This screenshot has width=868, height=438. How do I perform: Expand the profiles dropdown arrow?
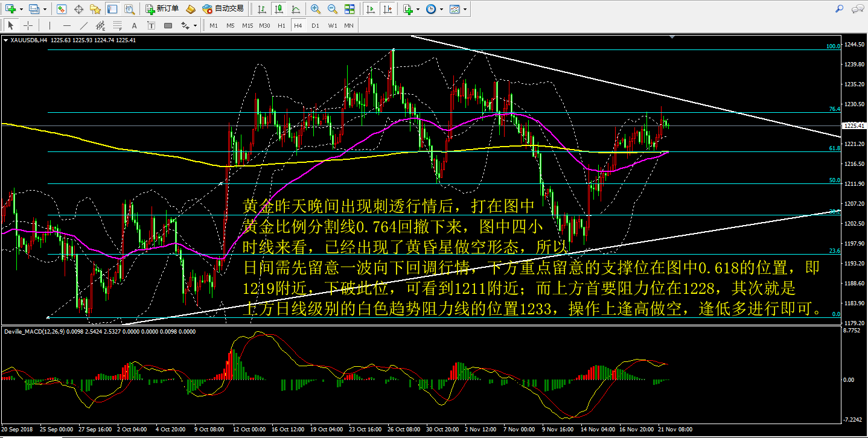pyautogui.click(x=45, y=9)
